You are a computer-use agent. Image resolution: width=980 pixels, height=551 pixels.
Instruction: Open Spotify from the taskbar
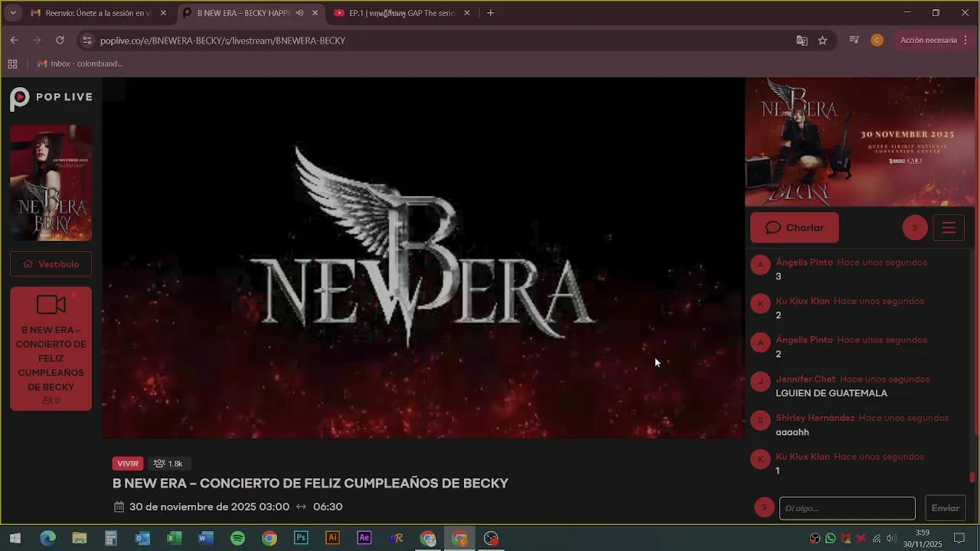pyautogui.click(x=237, y=539)
